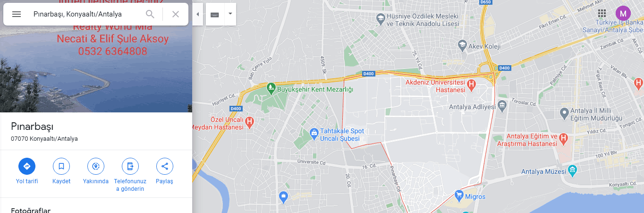Image resolution: width=644 pixels, height=213 pixels.
Task: Toggle the on-screen keyboard input tool
Action: pyautogui.click(x=215, y=14)
